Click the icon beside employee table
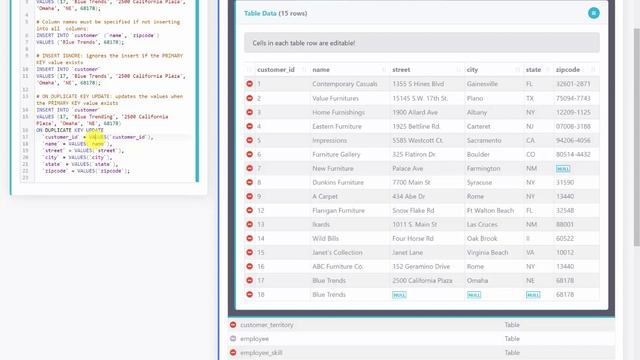Viewport: 640px width, 360px height. point(233,338)
